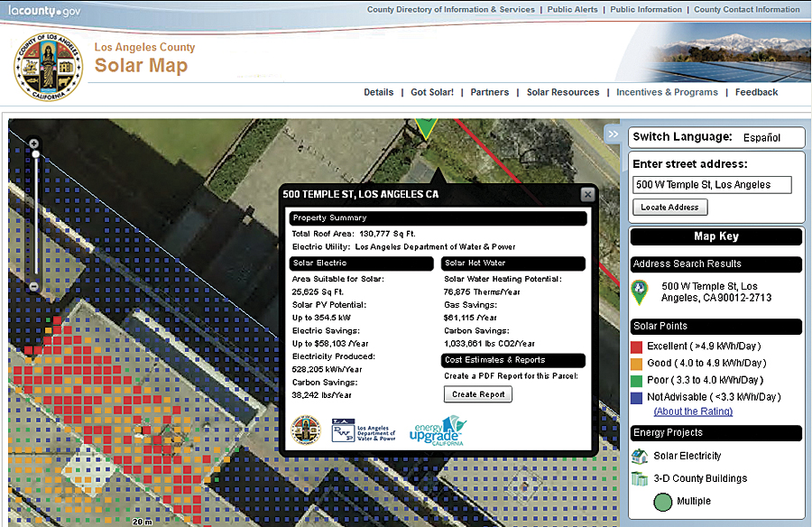Switch language to Español
812x527 pixels.
[x=761, y=138]
